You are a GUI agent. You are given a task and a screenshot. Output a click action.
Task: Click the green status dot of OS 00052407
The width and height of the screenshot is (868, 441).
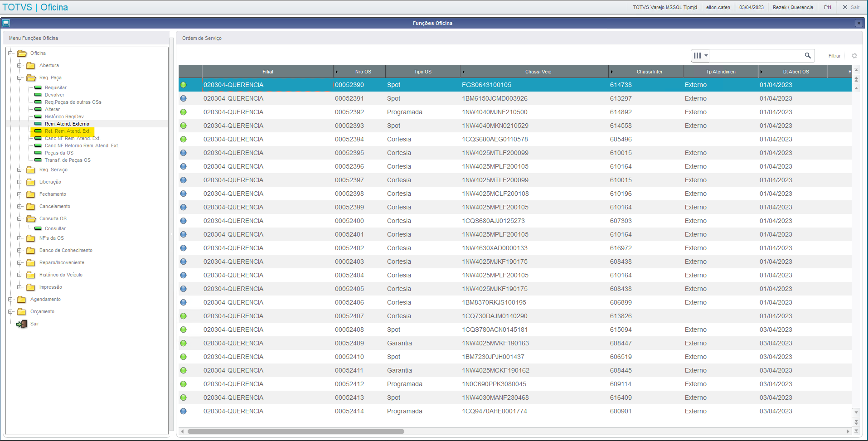pyautogui.click(x=183, y=316)
